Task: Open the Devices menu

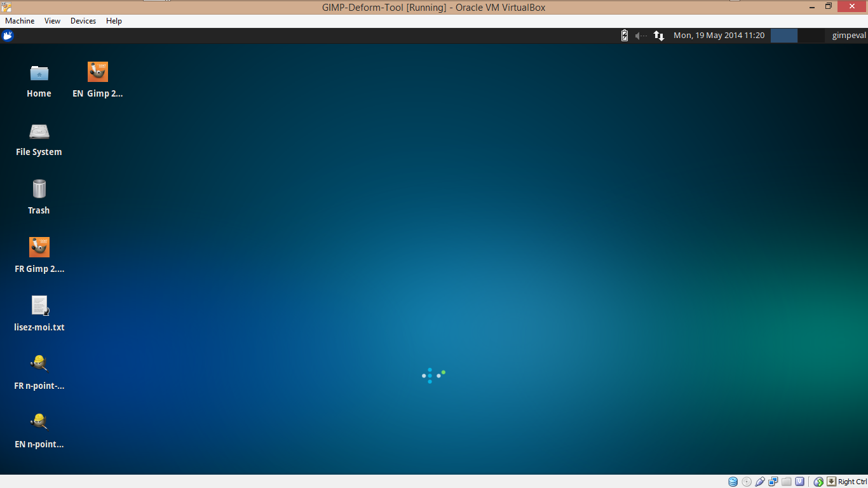Action: (83, 21)
